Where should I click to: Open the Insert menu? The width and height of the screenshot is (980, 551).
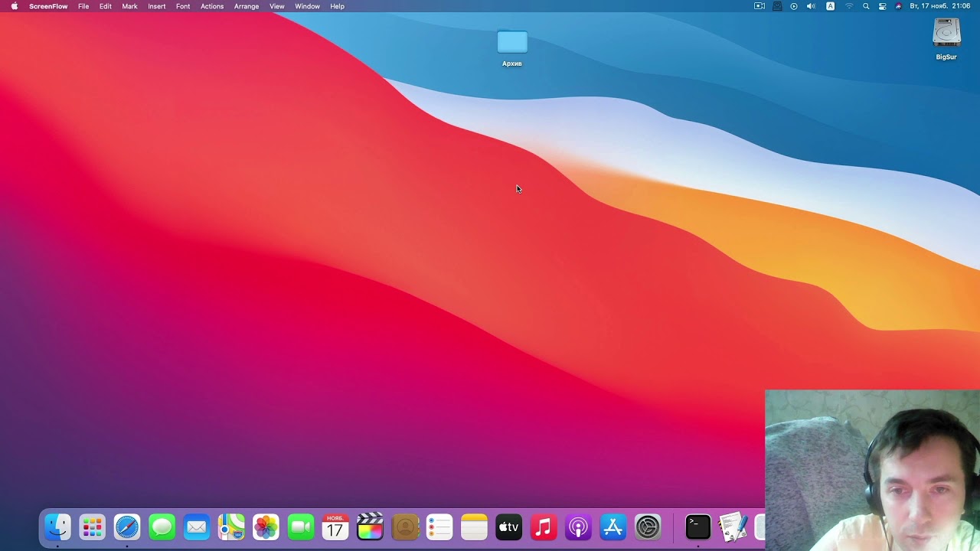pos(157,6)
